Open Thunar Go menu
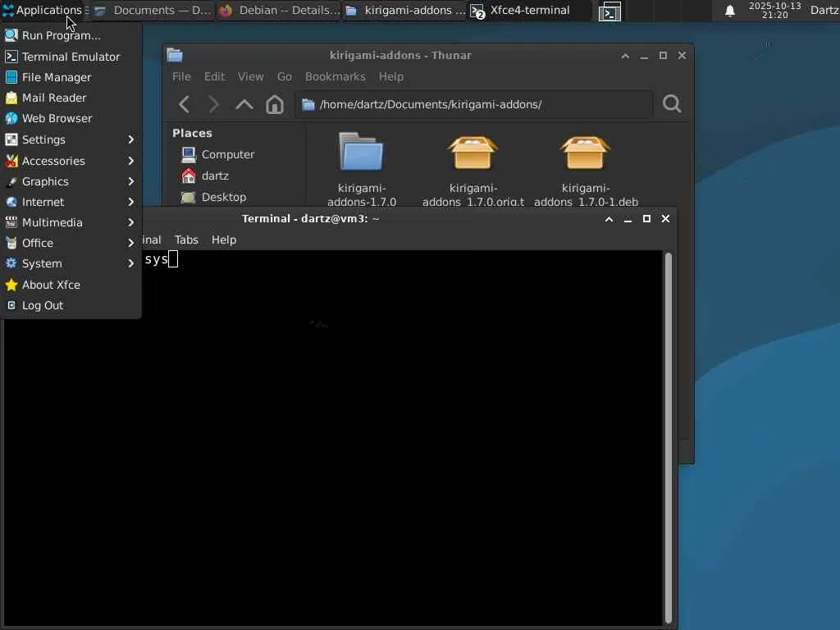The height and width of the screenshot is (630, 840). click(x=285, y=76)
